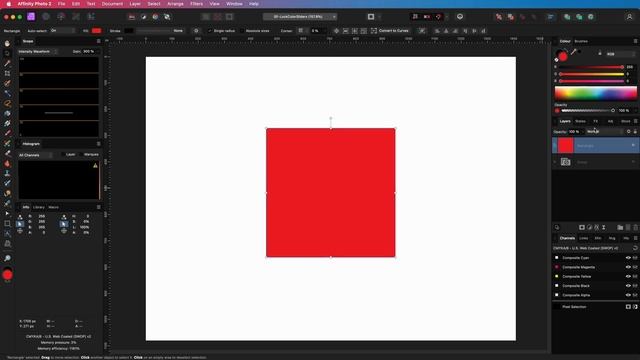Click the stroke None button

point(178,31)
